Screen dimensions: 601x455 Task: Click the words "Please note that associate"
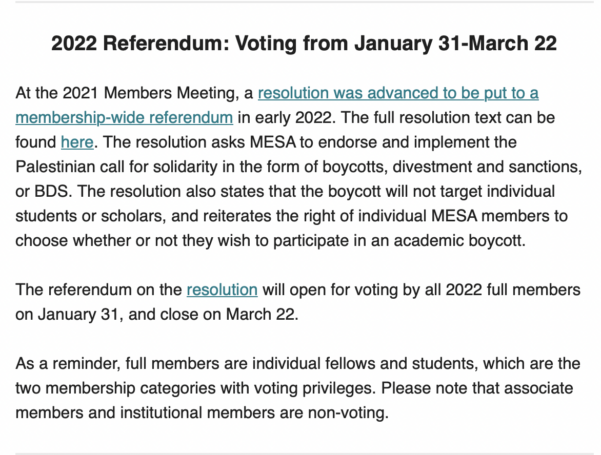(477, 388)
